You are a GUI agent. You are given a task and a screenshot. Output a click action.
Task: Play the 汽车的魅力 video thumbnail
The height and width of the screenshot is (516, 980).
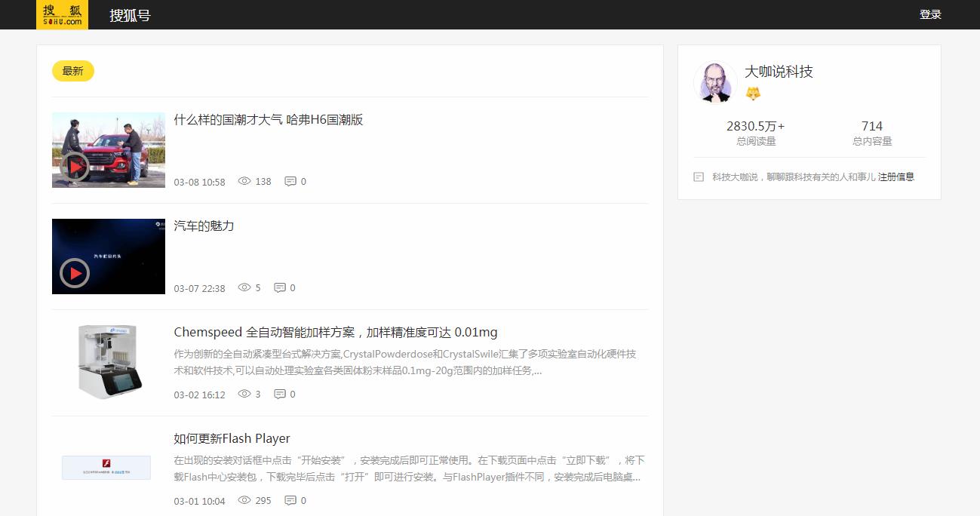point(109,256)
